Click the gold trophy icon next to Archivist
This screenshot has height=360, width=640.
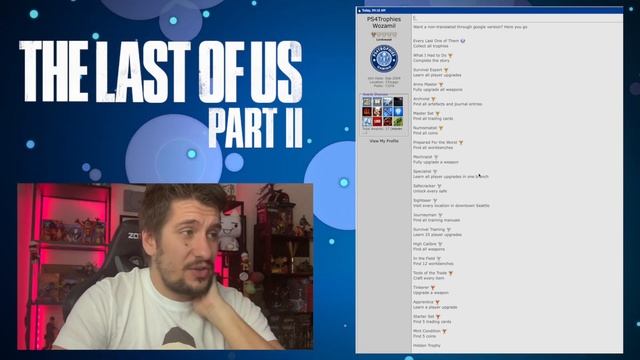coord(433,99)
